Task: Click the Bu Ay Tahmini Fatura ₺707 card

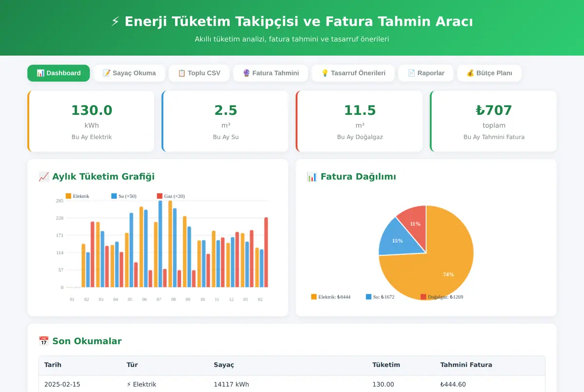Action: 493,121
